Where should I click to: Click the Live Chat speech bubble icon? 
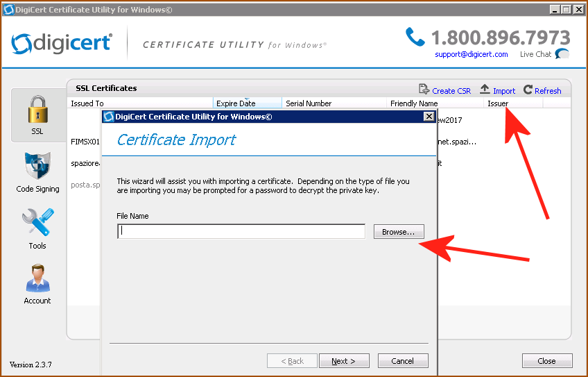tap(562, 54)
